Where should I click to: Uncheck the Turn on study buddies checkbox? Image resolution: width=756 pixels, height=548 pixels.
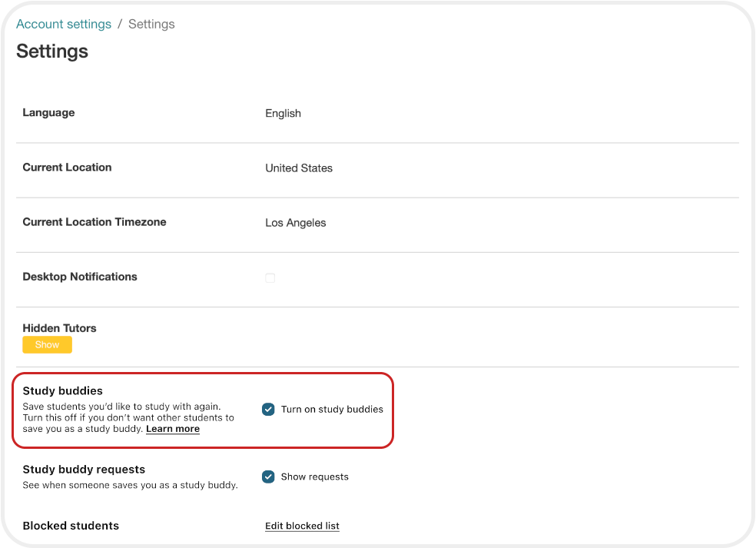click(x=268, y=410)
